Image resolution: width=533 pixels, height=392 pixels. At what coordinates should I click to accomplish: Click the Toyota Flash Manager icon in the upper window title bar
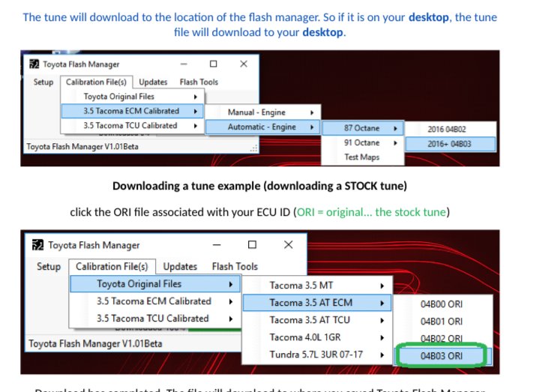[34, 64]
